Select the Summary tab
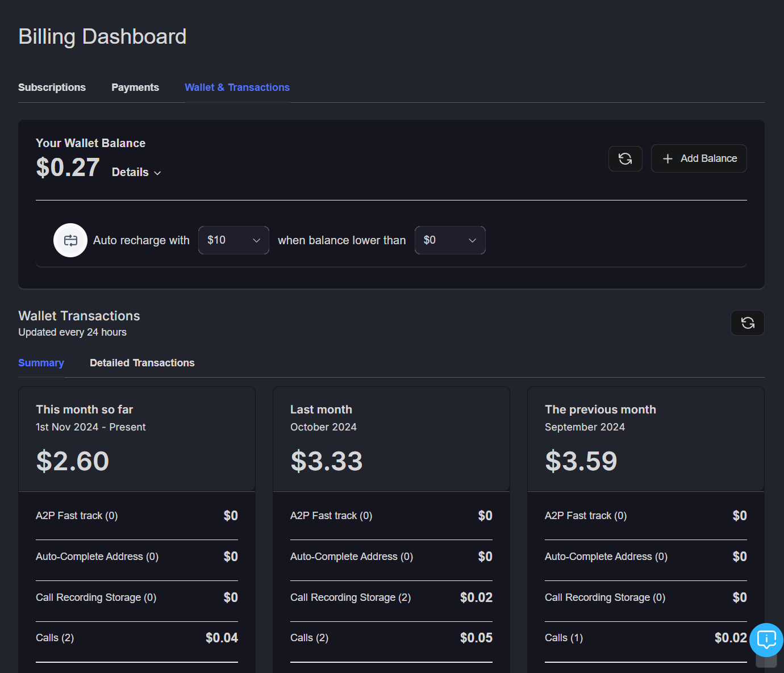The width and height of the screenshot is (784, 673). 41,363
